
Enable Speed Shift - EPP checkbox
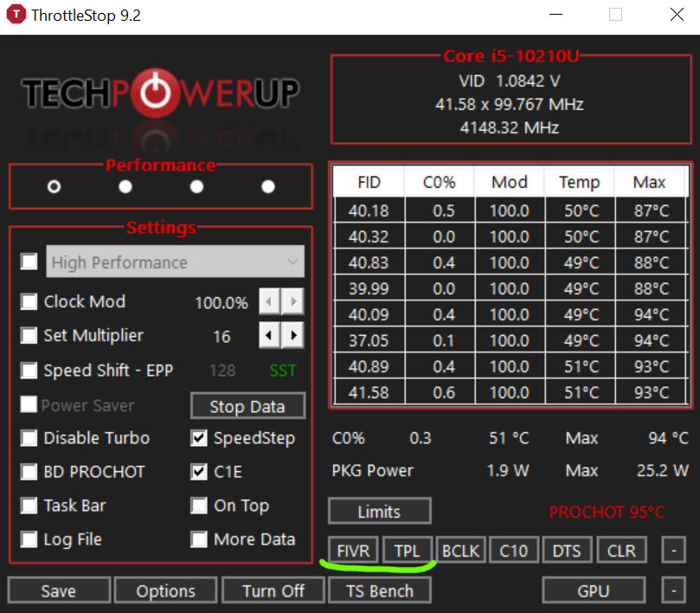[x=29, y=371]
